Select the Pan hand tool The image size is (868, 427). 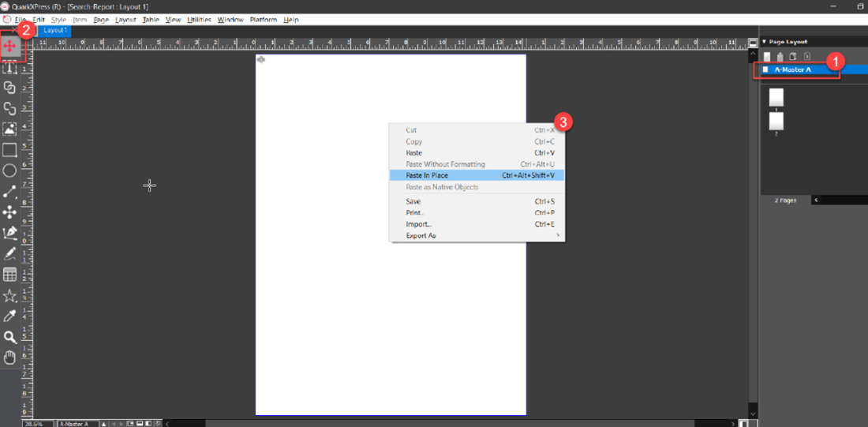tap(9, 358)
